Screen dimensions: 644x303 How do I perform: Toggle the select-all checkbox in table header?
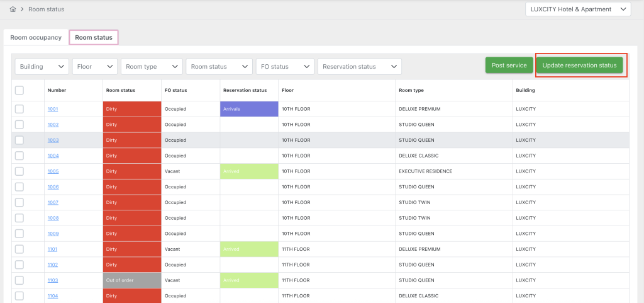[x=19, y=91]
